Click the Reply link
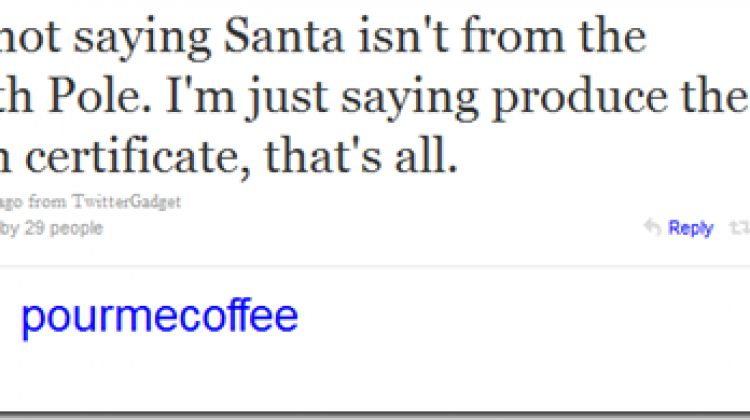This screenshot has height=420, width=750. tap(690, 229)
